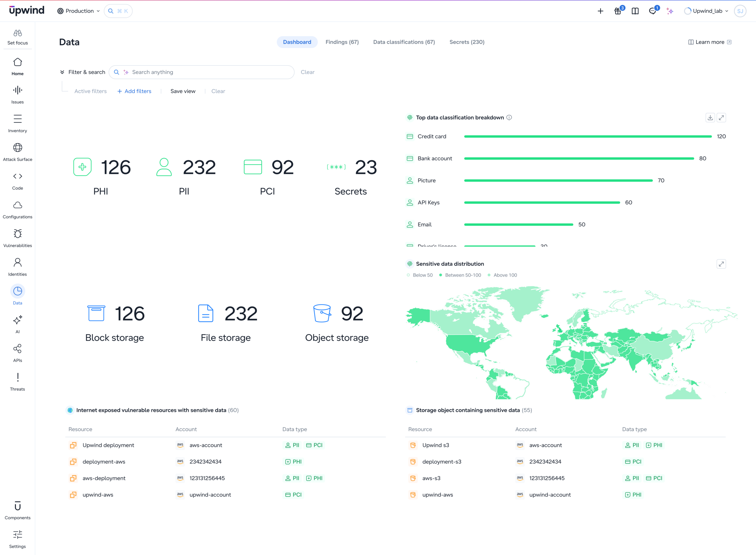Open Components in the sidebar
The image size is (756, 555).
pos(17,511)
